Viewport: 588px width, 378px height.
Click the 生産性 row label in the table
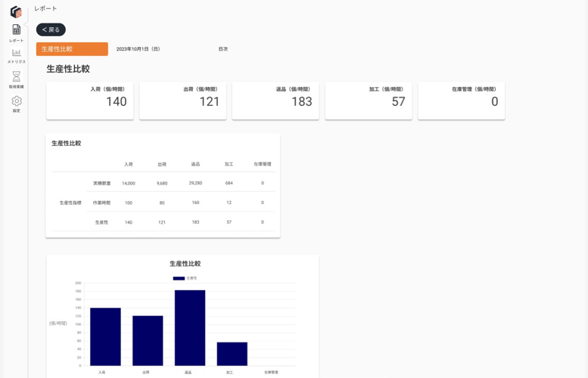101,222
